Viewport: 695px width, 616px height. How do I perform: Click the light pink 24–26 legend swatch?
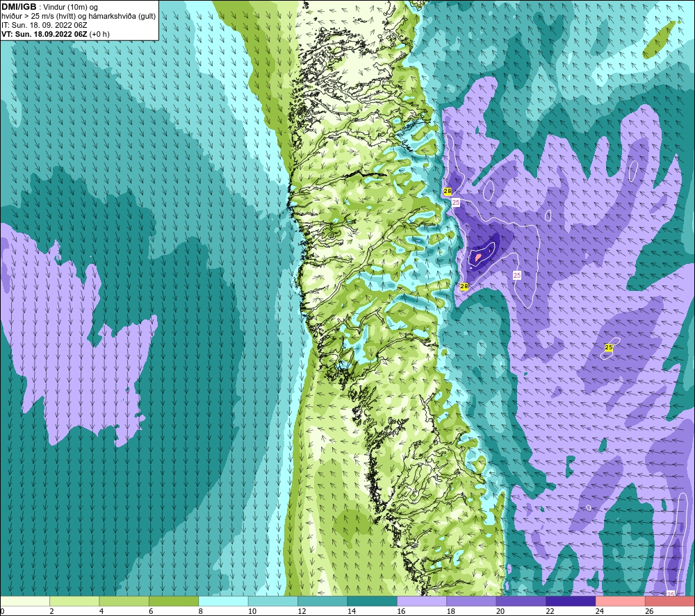(x=621, y=601)
